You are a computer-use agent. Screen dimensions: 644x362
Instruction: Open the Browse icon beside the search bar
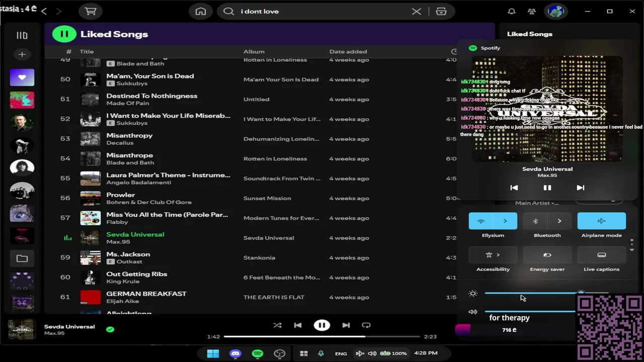(441, 11)
